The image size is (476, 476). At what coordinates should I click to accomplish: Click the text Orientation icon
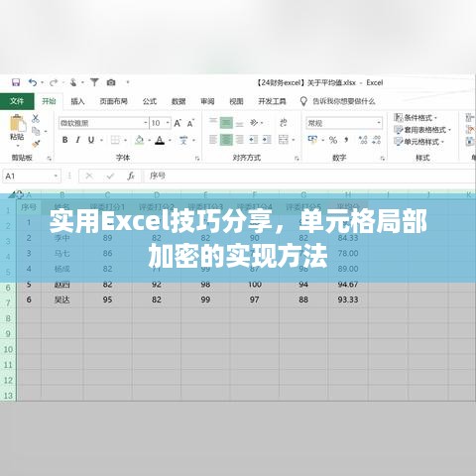254,123
